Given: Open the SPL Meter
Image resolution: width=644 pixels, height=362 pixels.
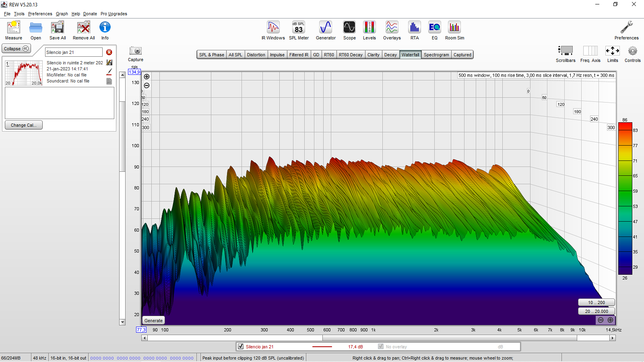Looking at the screenshot, I should 299,27.
